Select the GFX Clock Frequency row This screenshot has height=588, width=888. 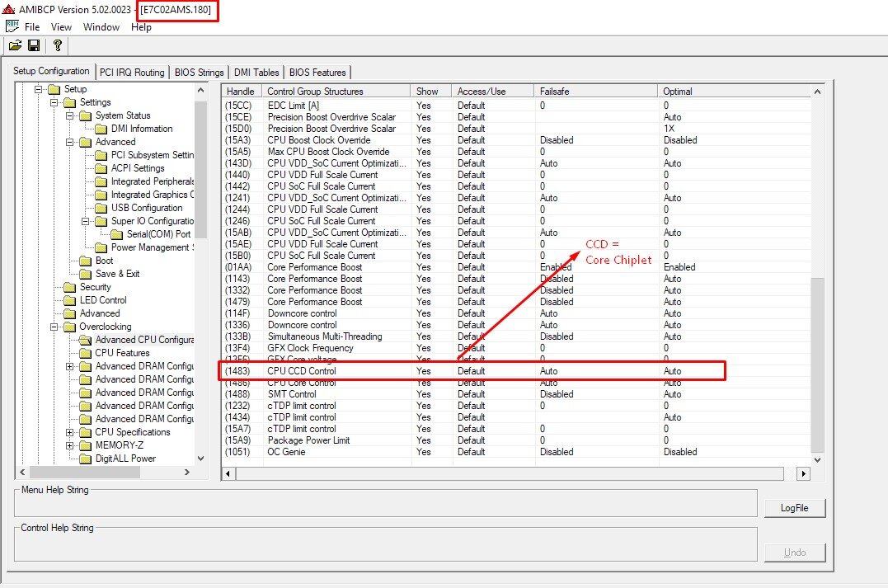tap(516, 348)
